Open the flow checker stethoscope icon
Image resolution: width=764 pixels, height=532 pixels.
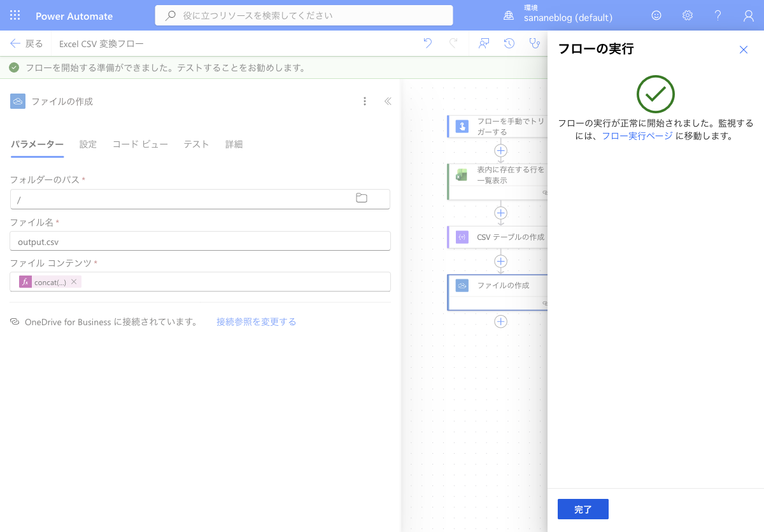coord(535,43)
